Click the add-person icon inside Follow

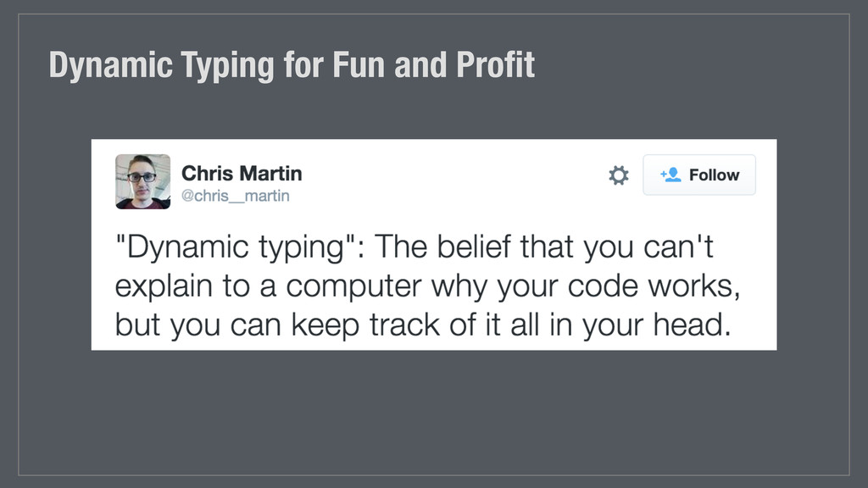[x=670, y=175]
